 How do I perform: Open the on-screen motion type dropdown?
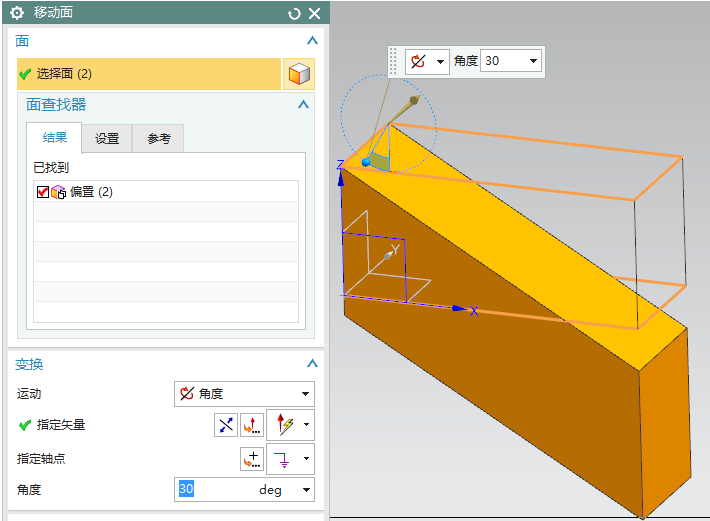coord(427,61)
